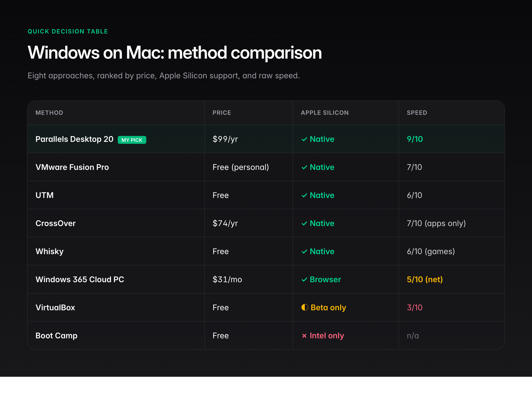Click the Browser support label
Screen dimensions: 532x394
point(325,279)
